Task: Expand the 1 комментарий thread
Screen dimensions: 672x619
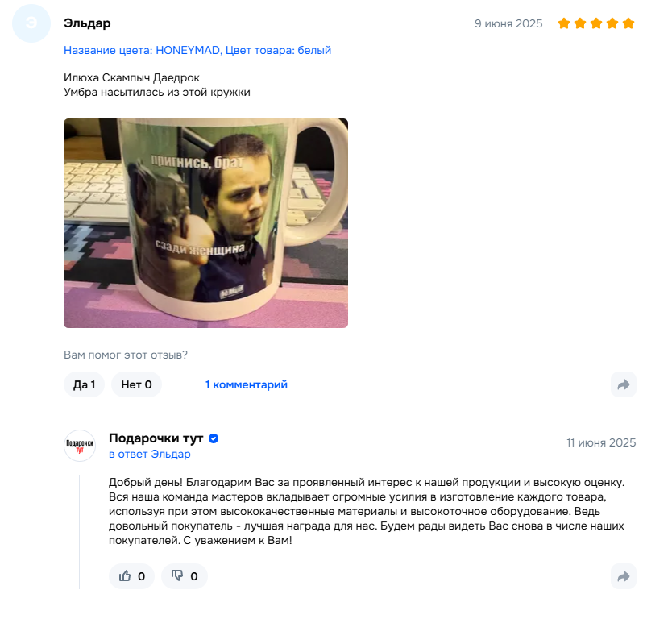Action: coord(246,384)
